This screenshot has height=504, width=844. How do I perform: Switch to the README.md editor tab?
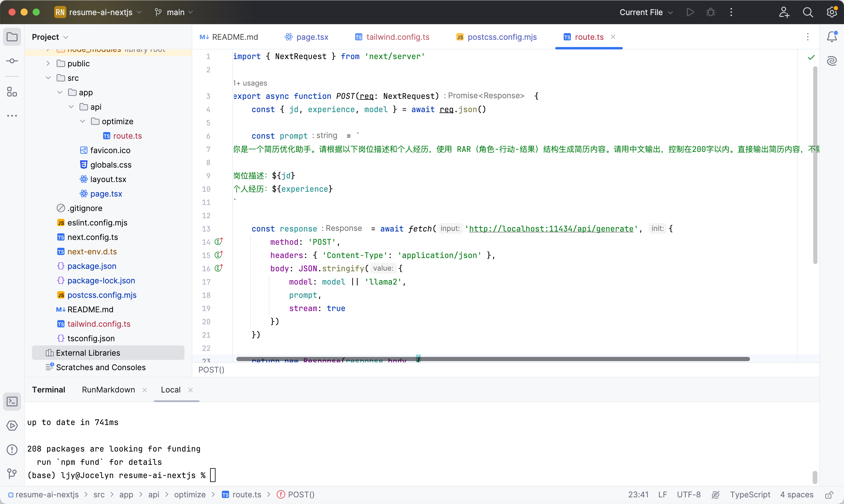229,37
